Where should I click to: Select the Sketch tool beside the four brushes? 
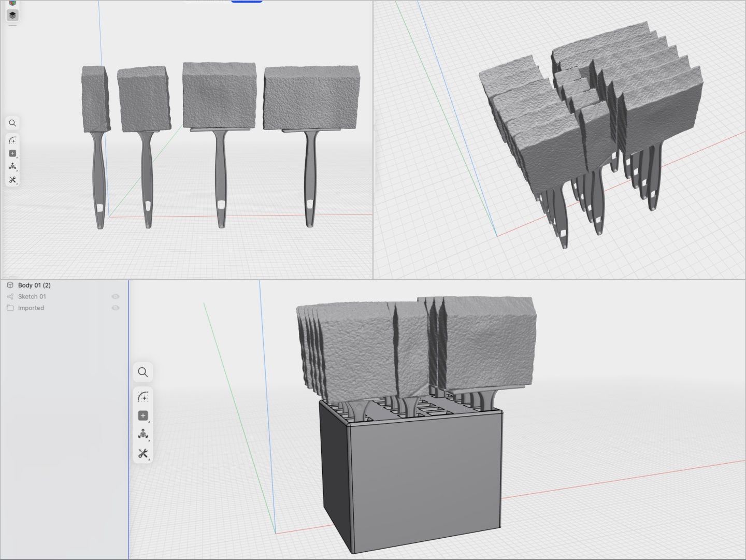tap(12, 140)
